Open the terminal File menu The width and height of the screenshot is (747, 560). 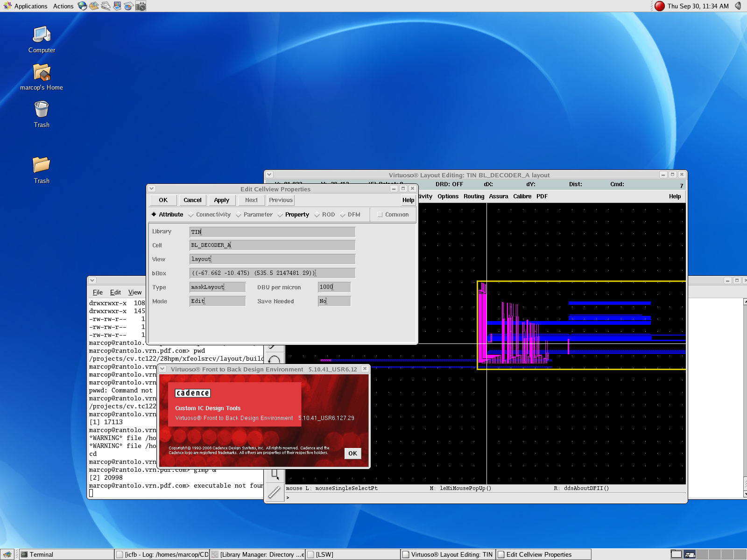[x=98, y=293]
